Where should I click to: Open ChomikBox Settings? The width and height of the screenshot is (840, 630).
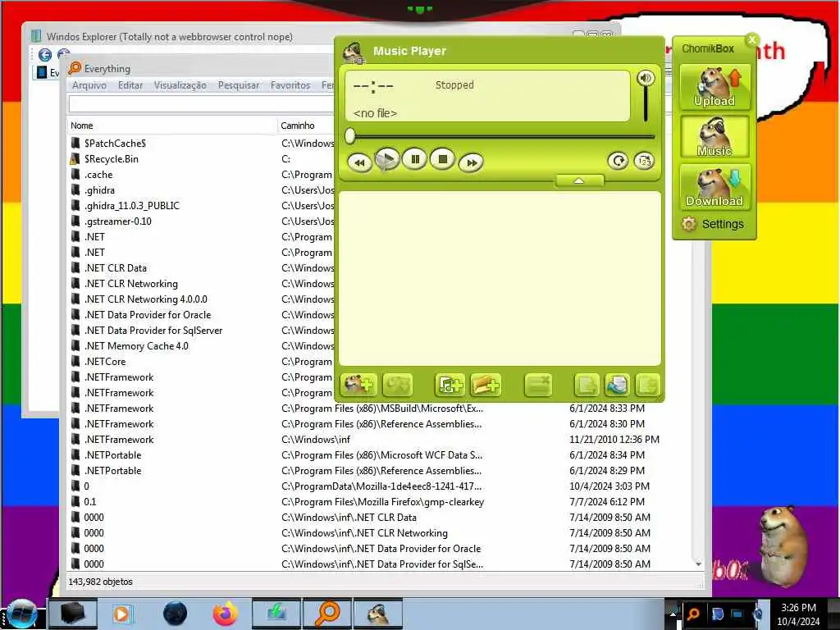[x=713, y=224]
